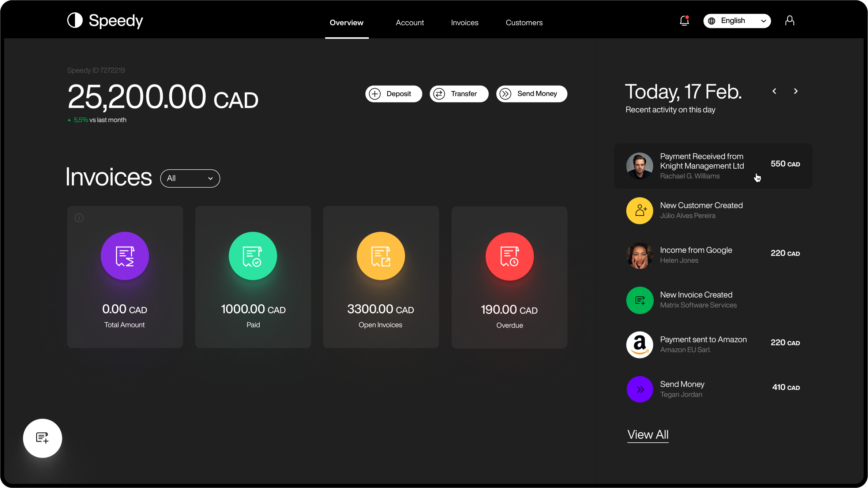Screen dimensions: 868x488
Task: Click the Overdue invoices icon
Action: (x=509, y=256)
